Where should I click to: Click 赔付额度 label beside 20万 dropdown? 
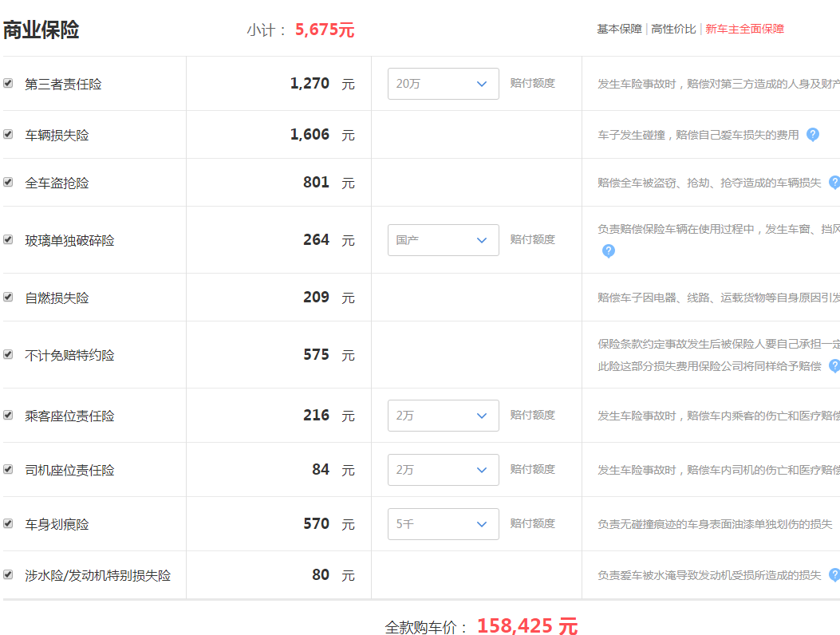coord(533,83)
